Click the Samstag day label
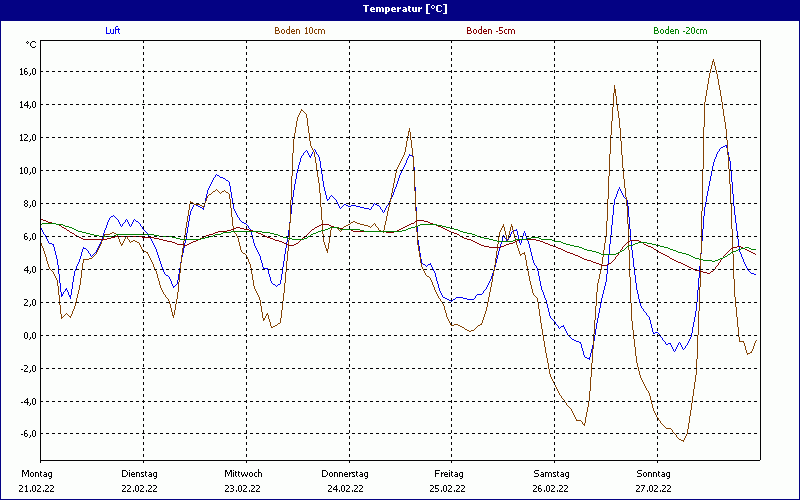 tap(551, 473)
